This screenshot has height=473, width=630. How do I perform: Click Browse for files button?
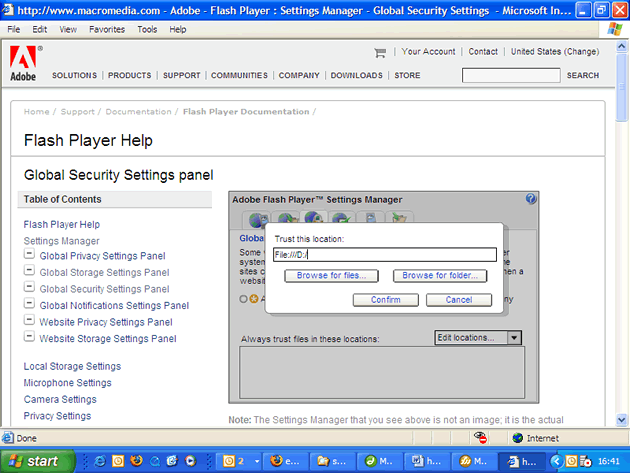tap(331, 276)
